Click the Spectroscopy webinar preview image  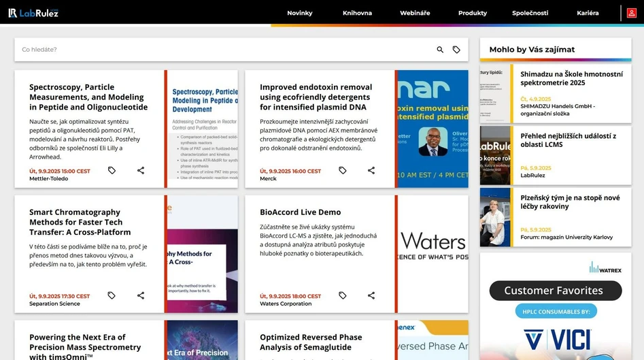[x=203, y=129]
